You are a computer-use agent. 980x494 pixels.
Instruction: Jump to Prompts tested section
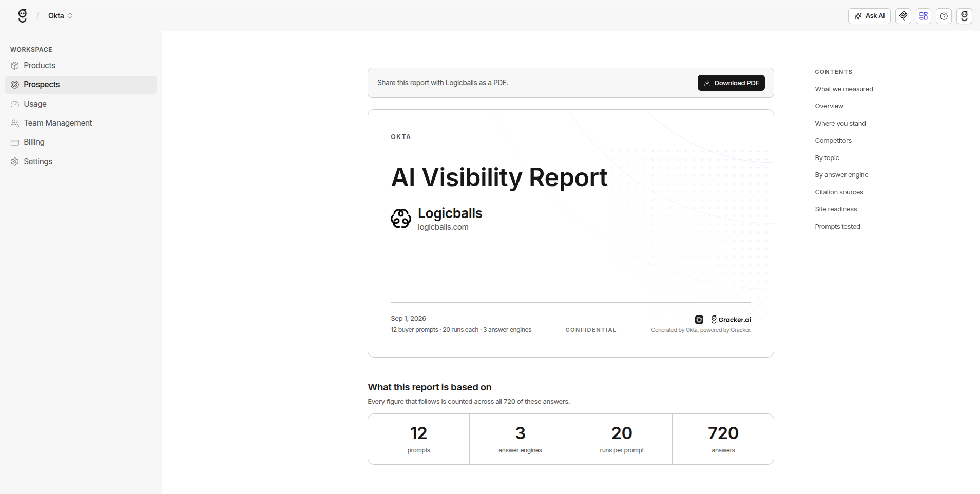point(837,227)
